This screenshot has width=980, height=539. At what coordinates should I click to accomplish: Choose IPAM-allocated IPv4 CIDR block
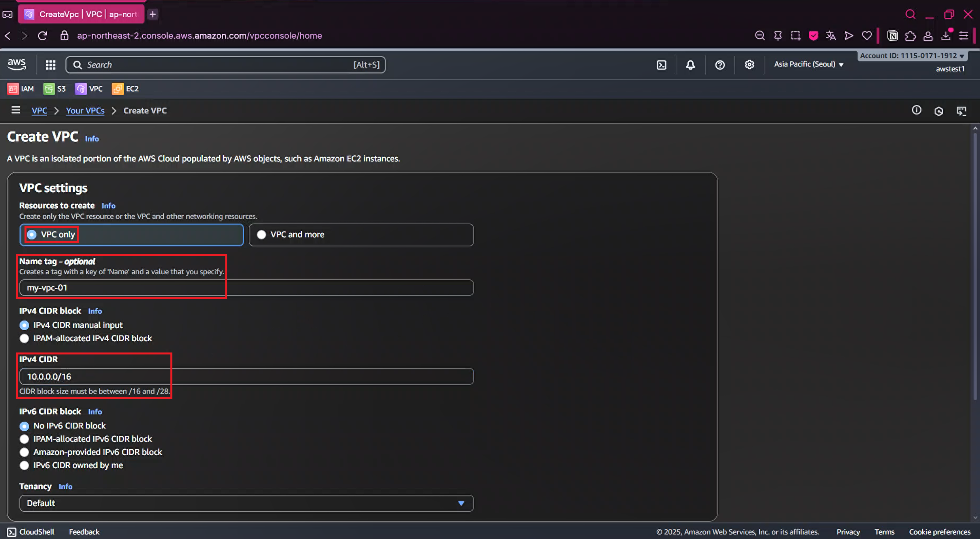point(24,339)
